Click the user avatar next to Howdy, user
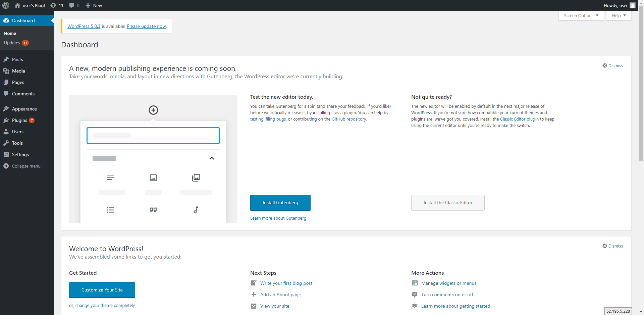 (633, 5)
